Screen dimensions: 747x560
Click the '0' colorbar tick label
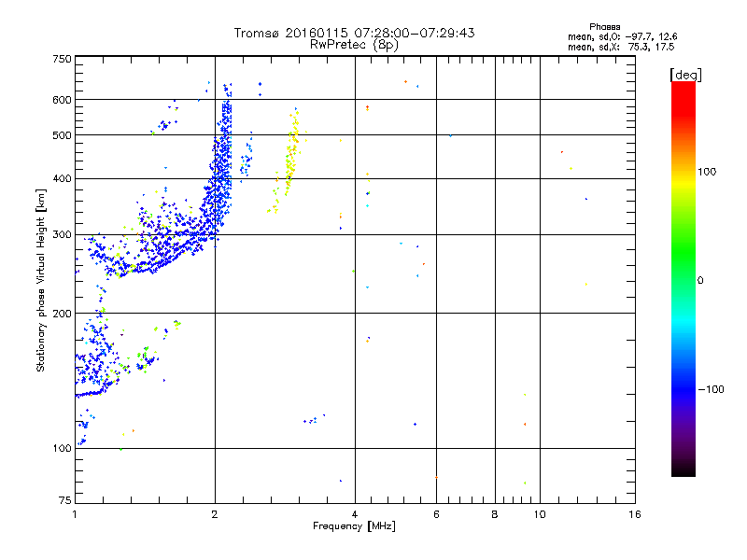click(x=700, y=281)
